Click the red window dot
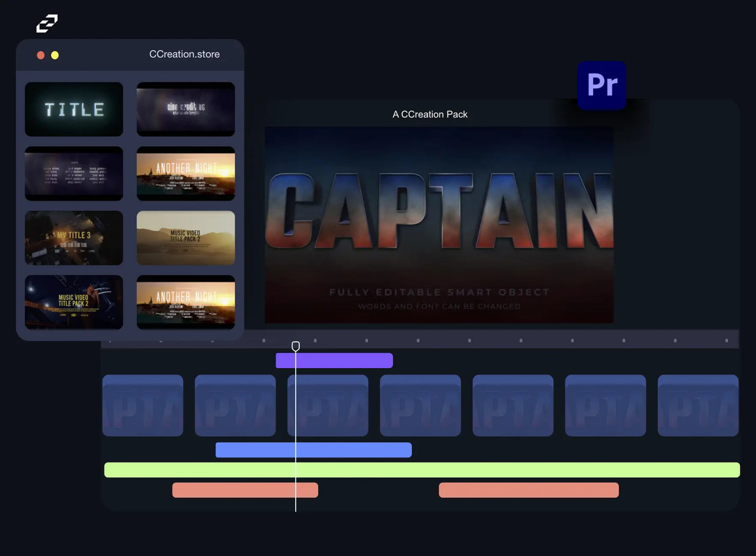Image resolution: width=756 pixels, height=556 pixels. pos(40,55)
